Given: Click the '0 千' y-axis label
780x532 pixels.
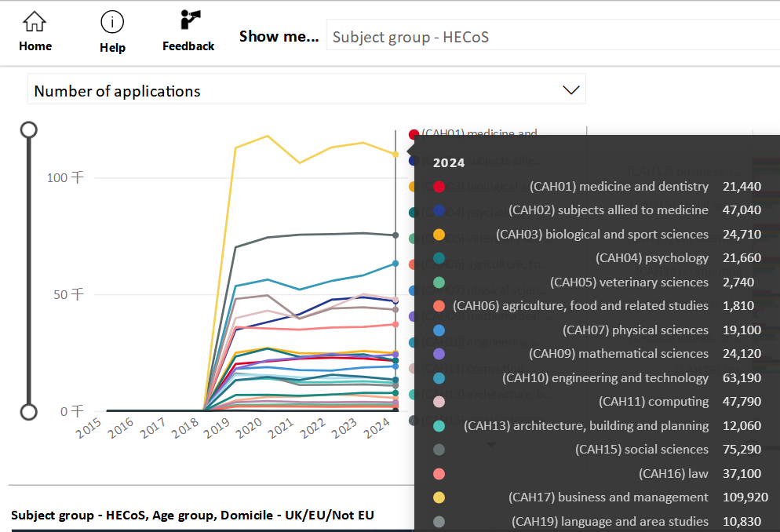Looking at the screenshot, I should pos(72,411).
